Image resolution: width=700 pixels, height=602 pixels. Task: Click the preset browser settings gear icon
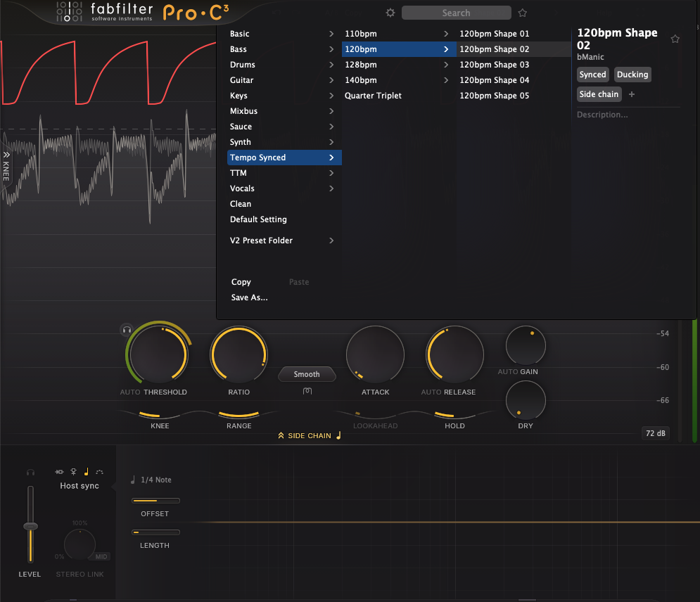(x=391, y=13)
